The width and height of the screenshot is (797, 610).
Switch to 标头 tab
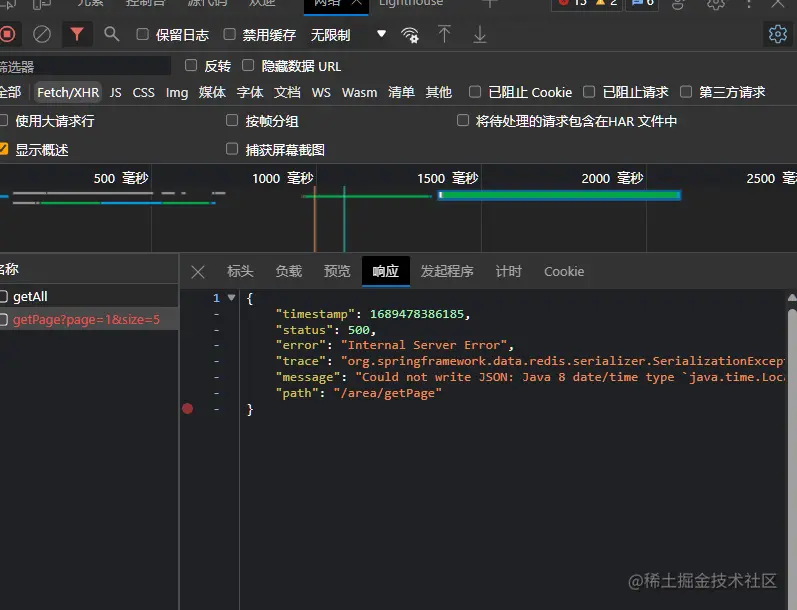(x=240, y=271)
